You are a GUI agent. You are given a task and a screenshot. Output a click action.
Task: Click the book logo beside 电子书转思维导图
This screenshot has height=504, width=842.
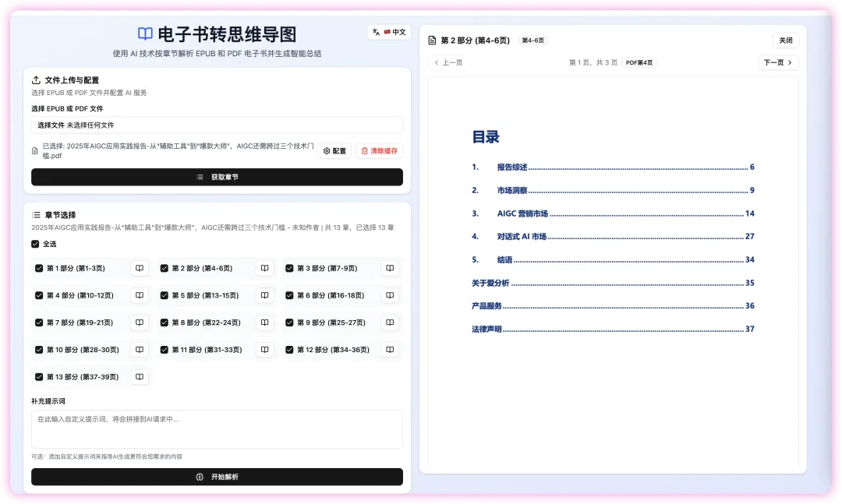(x=145, y=34)
